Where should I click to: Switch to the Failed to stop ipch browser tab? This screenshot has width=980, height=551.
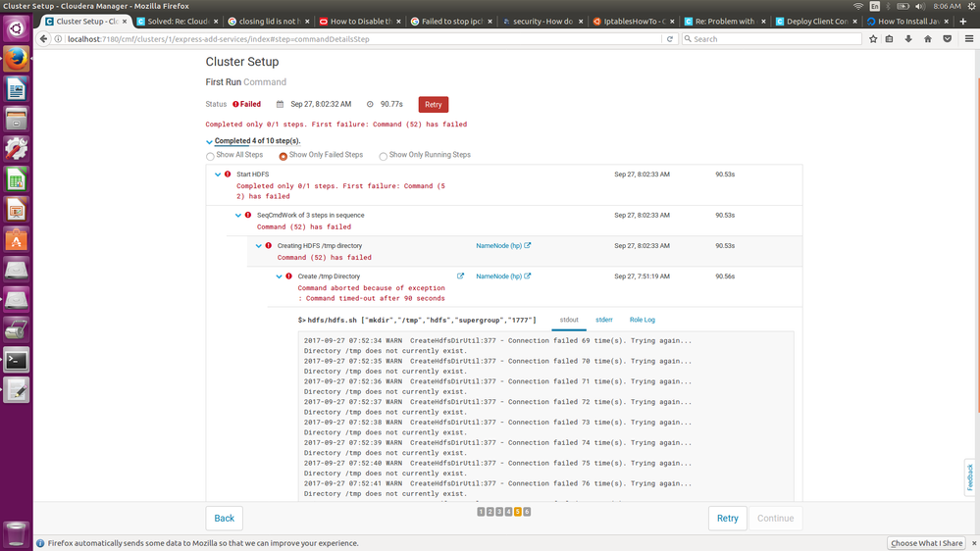pos(451,22)
